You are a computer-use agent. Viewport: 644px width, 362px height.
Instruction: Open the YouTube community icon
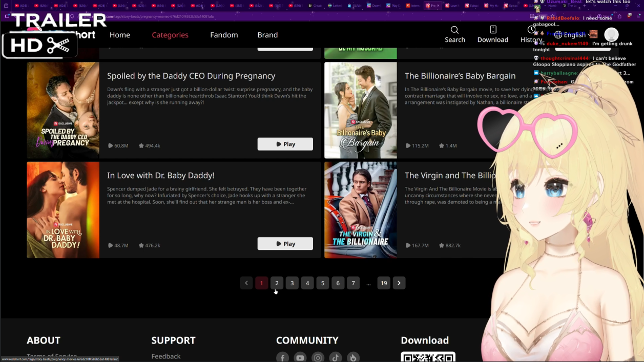click(x=300, y=357)
